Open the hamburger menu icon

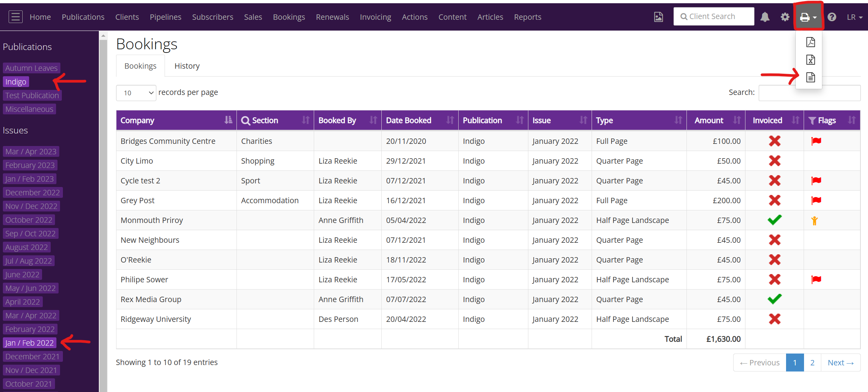point(15,17)
